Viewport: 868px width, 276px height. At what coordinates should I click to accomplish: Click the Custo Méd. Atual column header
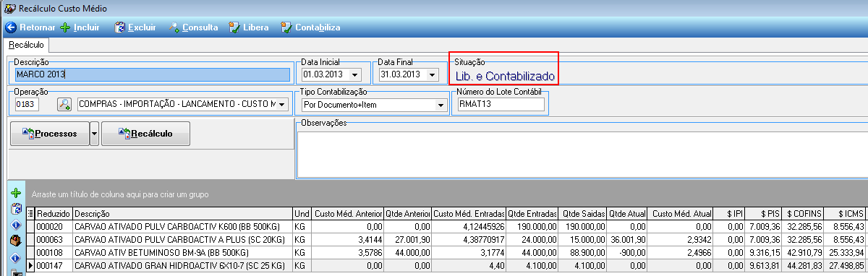pyautogui.click(x=680, y=214)
